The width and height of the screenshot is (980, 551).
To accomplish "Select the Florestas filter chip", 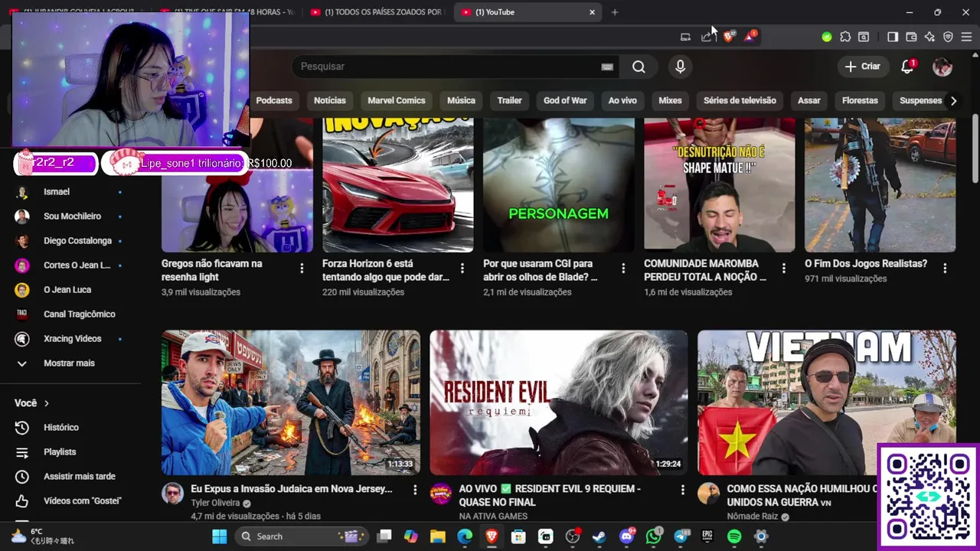I will (860, 100).
